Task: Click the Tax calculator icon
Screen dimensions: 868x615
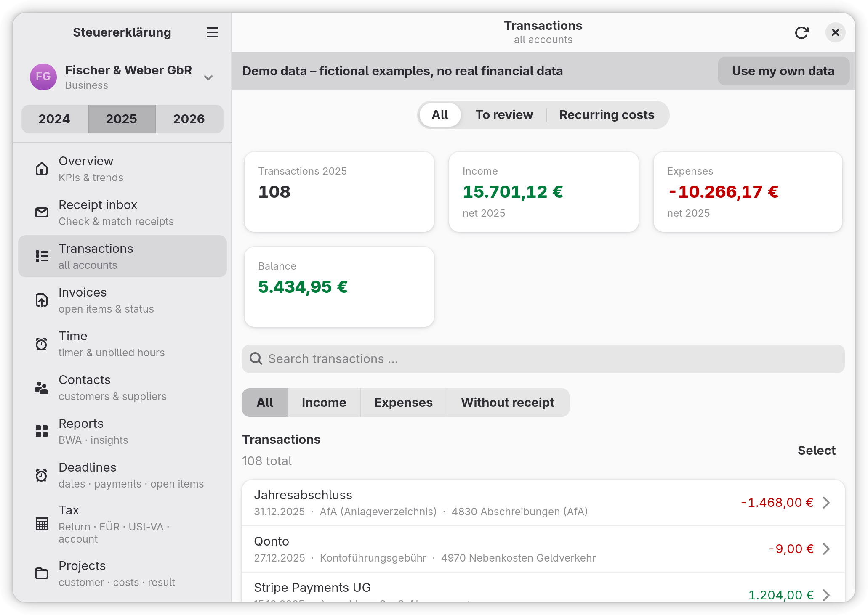Action: (41, 524)
